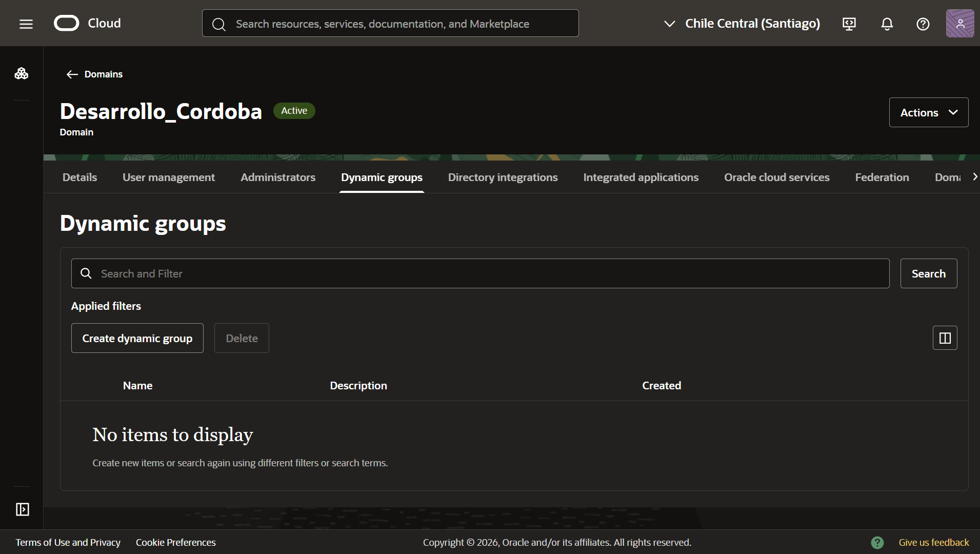This screenshot has height=554, width=980.
Task: Open the Actions dropdown
Action: click(929, 112)
